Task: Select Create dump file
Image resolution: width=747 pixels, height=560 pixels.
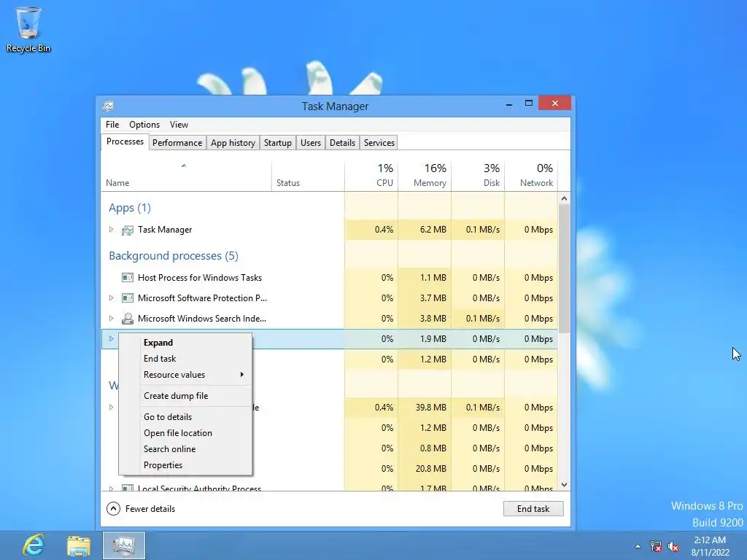Action: (185, 396)
